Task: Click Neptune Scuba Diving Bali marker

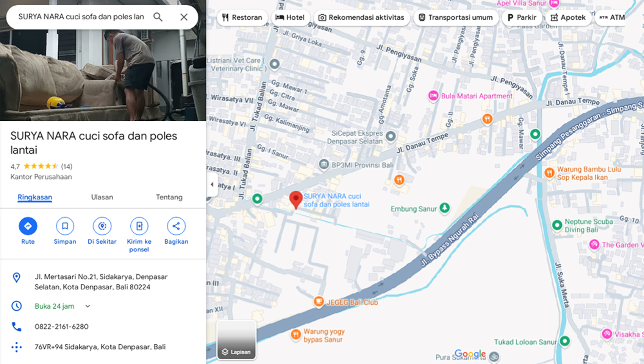Action: (557, 225)
